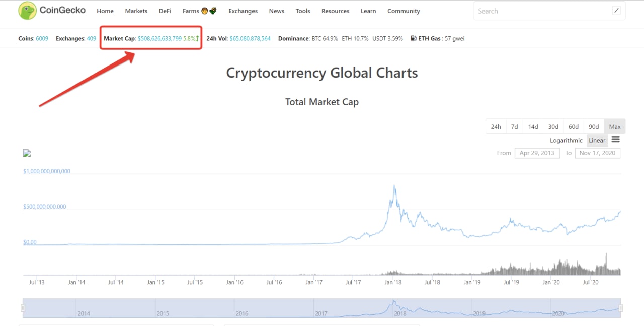The width and height of the screenshot is (644, 326).
Task: Switch chart scale to Linear
Action: point(597,140)
